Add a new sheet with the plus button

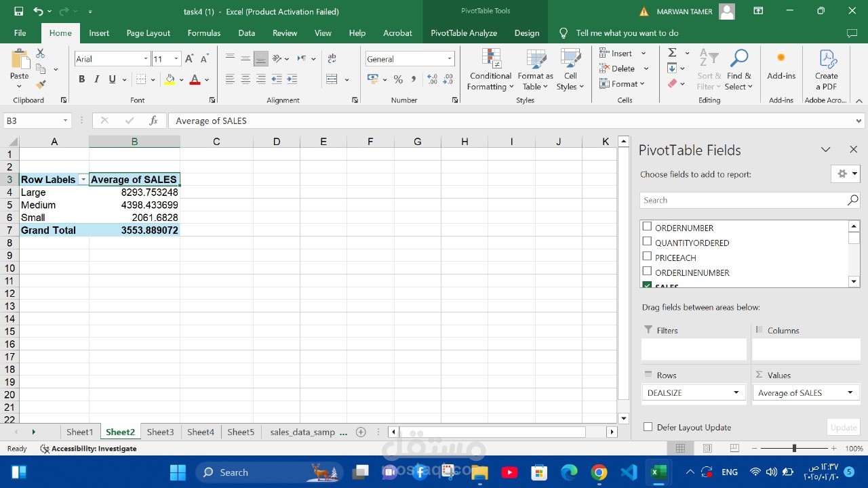tap(361, 432)
